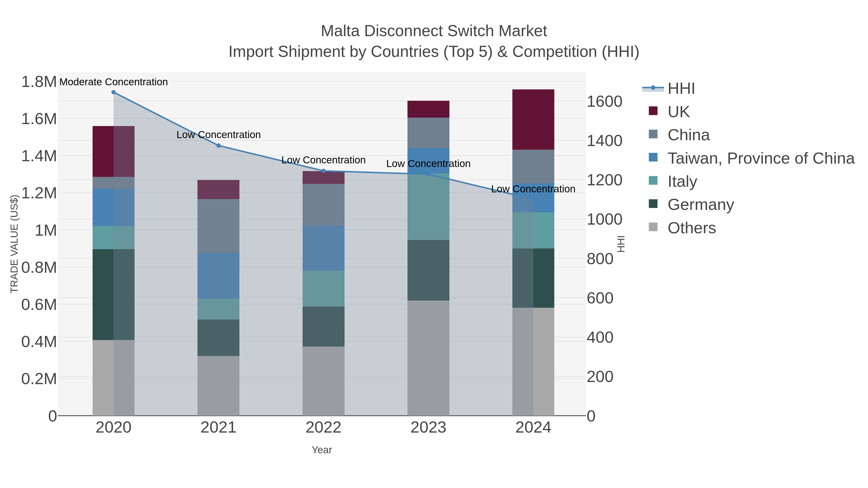Image resolution: width=868 pixels, height=488 pixels.
Task: Click the 1.8M left axis tick
Action: pos(39,82)
